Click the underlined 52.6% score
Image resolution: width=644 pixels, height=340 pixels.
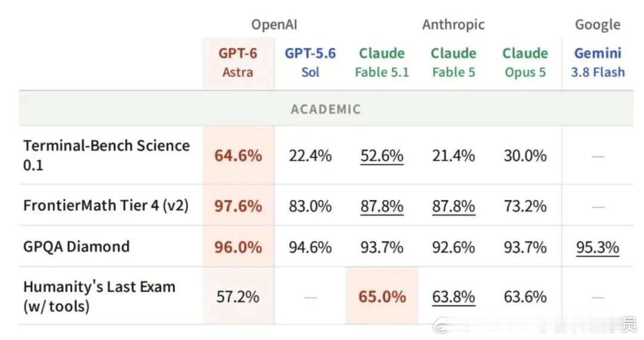[382, 156]
